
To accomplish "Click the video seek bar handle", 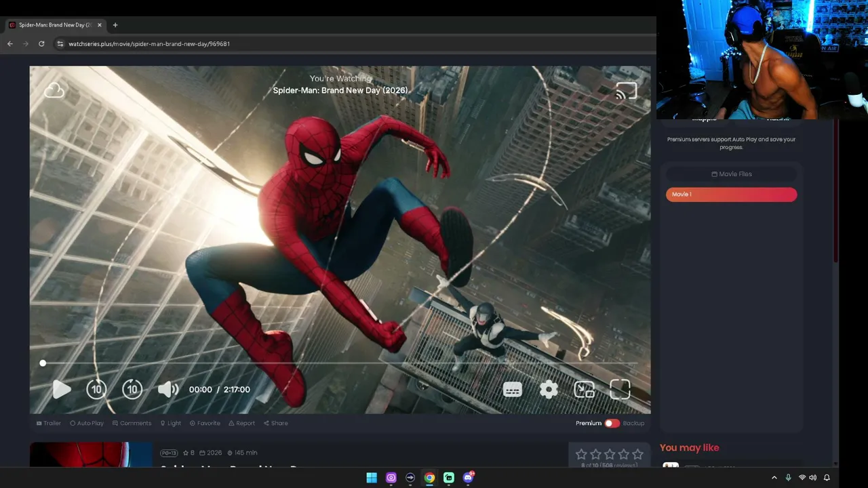I will pyautogui.click(x=43, y=363).
